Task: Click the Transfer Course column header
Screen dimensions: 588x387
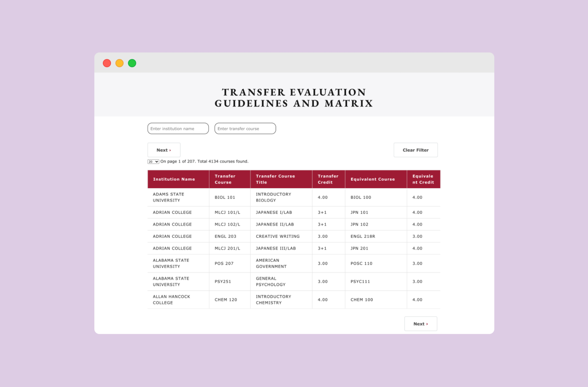Action: pos(225,179)
